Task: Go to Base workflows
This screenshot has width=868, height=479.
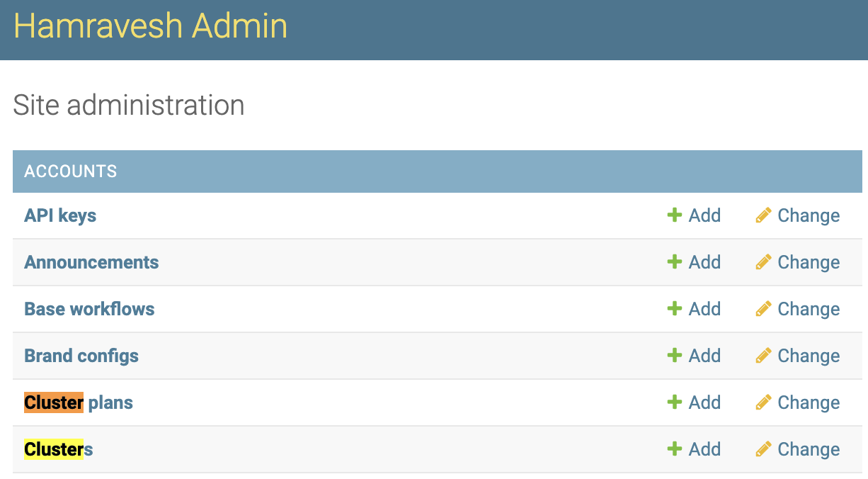Action: click(89, 309)
